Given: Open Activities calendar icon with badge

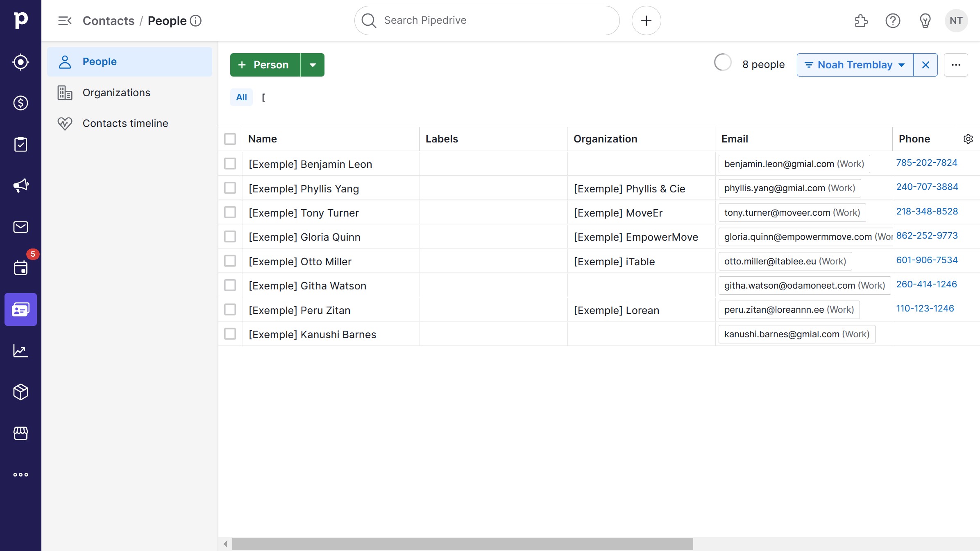Looking at the screenshot, I should (20, 268).
